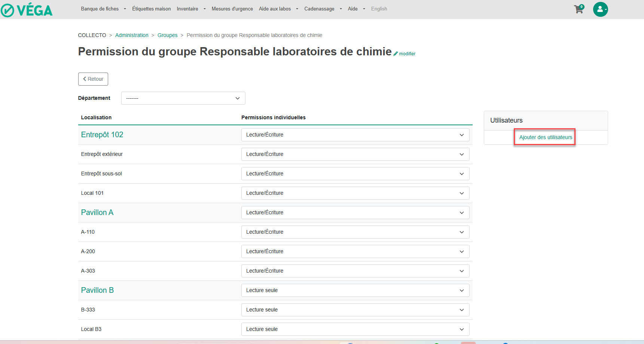Click the Retour button
The height and width of the screenshot is (344, 644).
point(93,79)
